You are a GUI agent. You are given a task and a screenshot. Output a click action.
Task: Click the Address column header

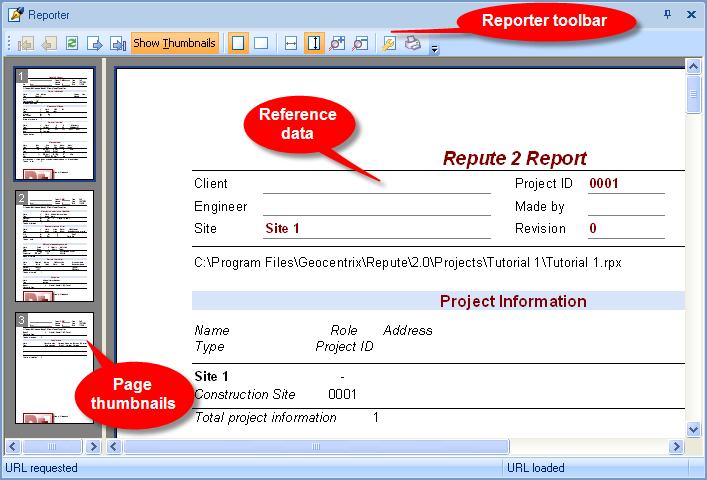coord(408,330)
